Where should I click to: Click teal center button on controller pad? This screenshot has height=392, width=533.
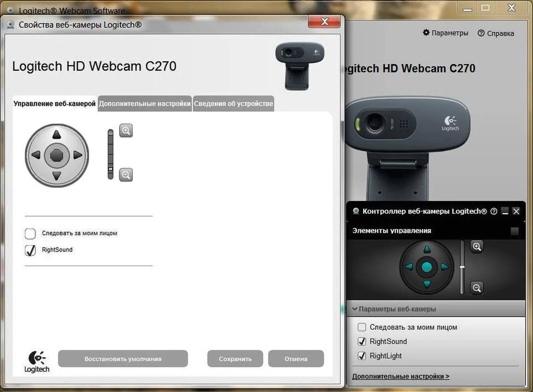click(x=427, y=267)
